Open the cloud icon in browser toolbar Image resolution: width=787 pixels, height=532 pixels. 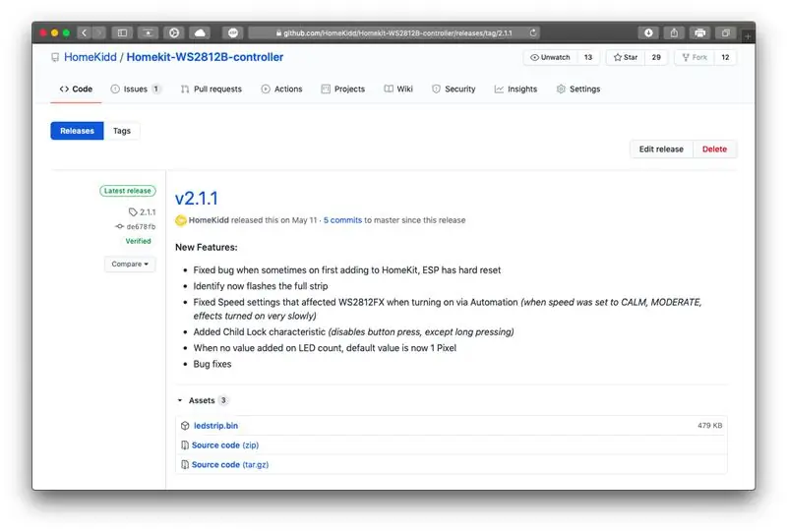pyautogui.click(x=200, y=33)
